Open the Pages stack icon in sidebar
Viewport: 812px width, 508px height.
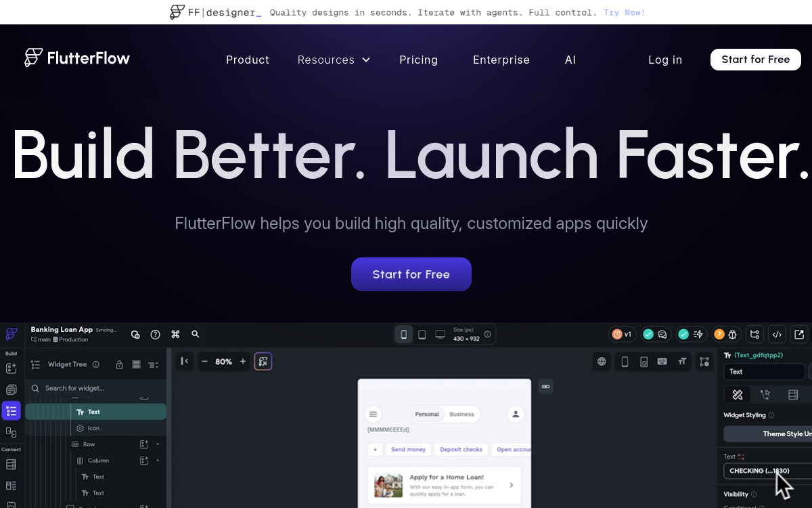[11, 390]
